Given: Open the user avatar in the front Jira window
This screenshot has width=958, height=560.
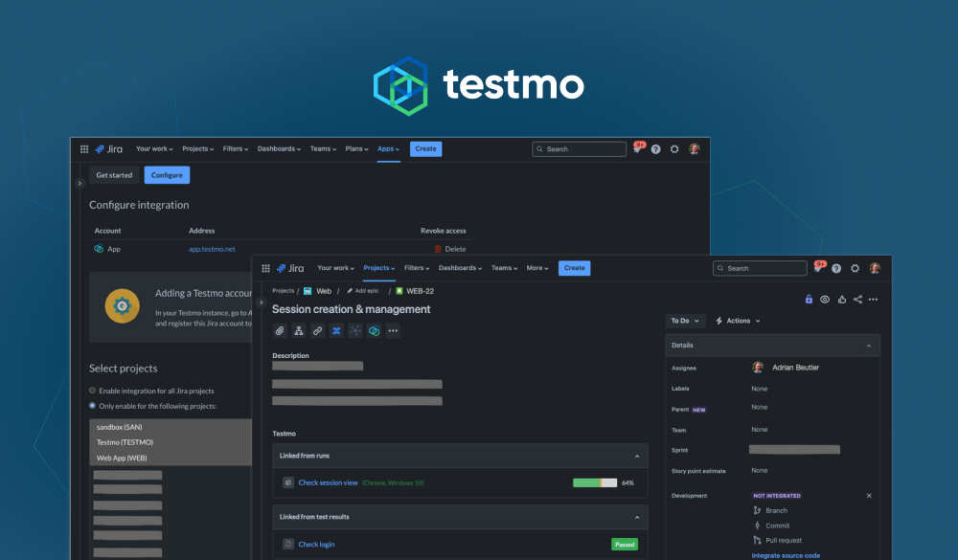Looking at the screenshot, I should tap(875, 268).
